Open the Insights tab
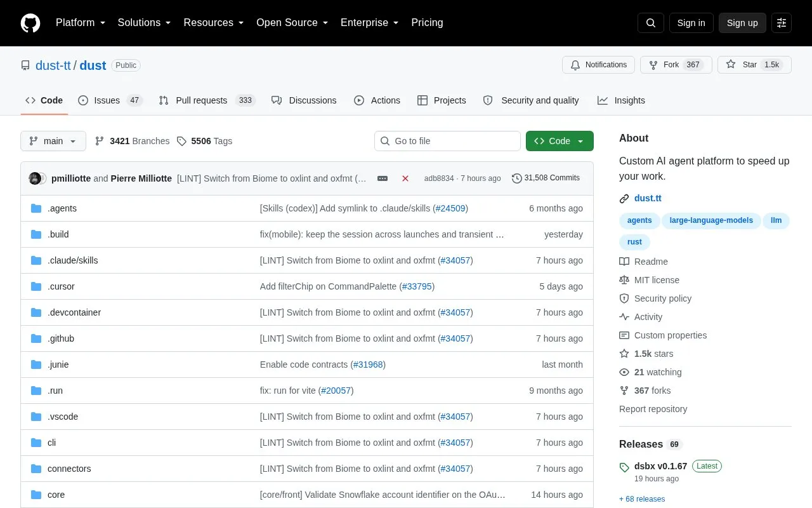This screenshot has height=508, width=812. (621, 100)
